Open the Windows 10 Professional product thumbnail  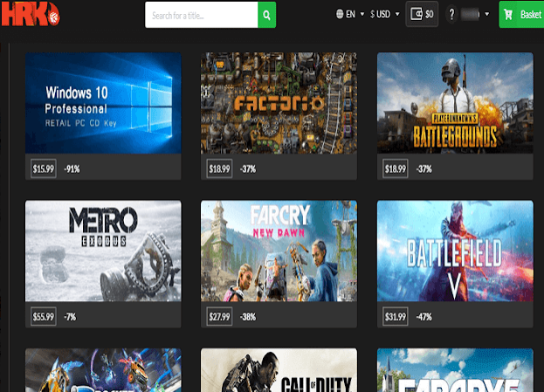coord(103,103)
